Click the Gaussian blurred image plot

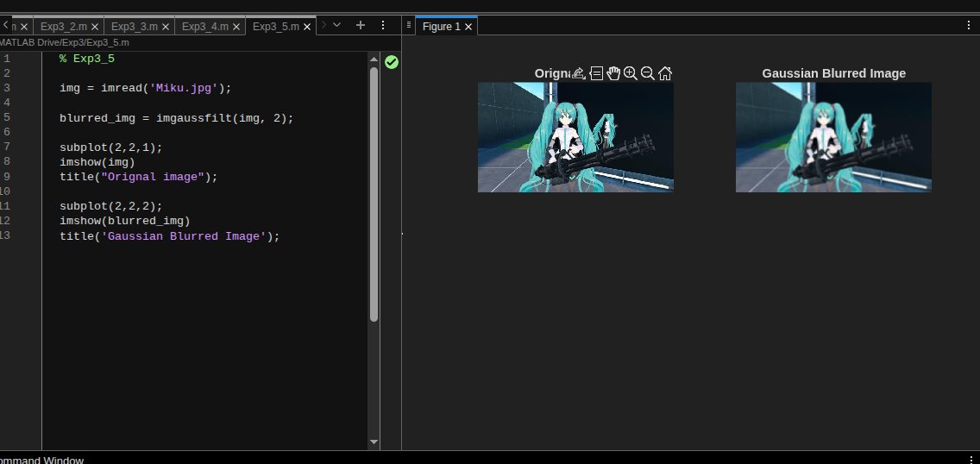point(833,137)
